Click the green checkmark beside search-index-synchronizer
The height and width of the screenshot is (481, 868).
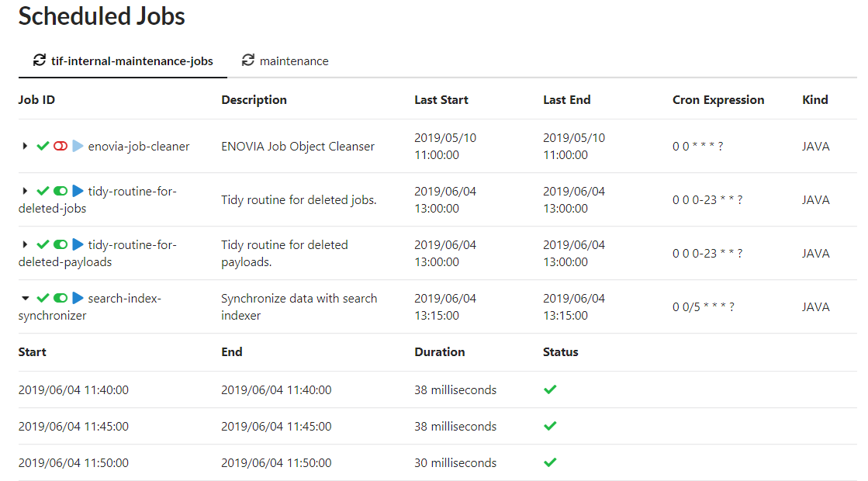[43, 298]
